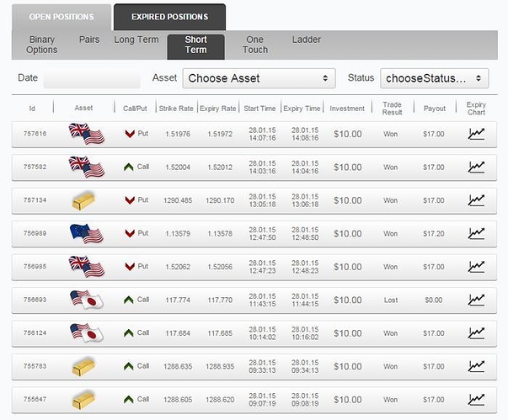Select Binary Options sub-tab
508x420 pixels.
pos(42,45)
